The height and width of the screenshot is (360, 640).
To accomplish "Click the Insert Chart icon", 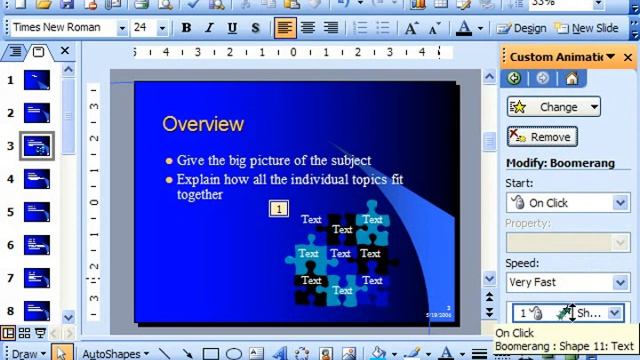I will point(418,4).
